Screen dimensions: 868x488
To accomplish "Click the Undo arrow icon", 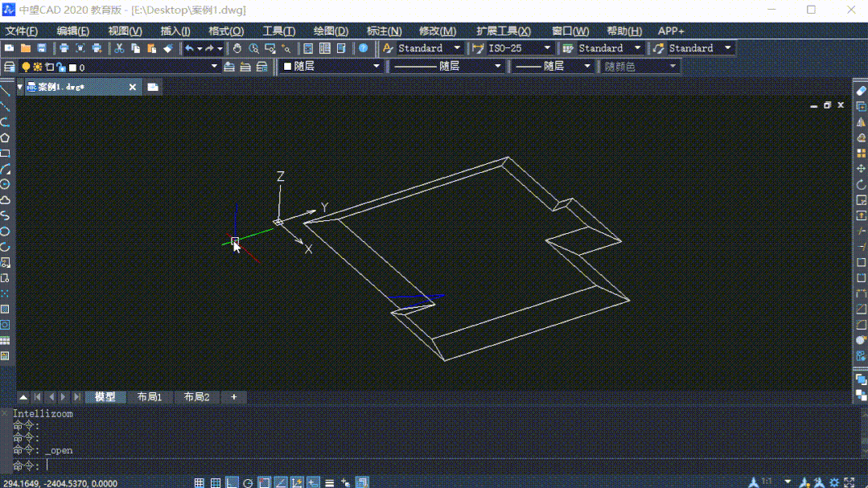I will coord(189,48).
